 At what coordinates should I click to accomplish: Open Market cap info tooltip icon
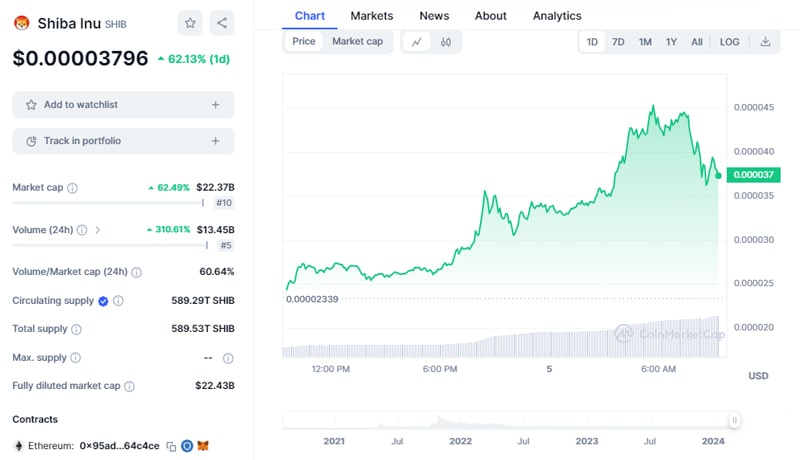click(72, 188)
